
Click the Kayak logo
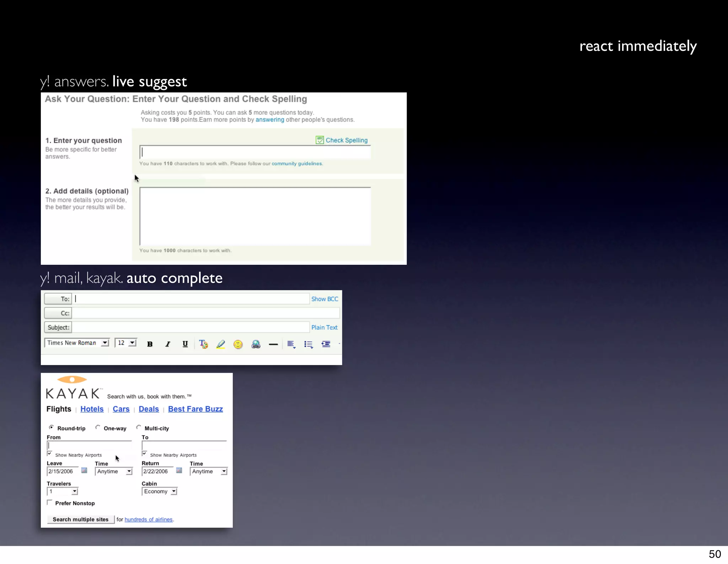74,387
